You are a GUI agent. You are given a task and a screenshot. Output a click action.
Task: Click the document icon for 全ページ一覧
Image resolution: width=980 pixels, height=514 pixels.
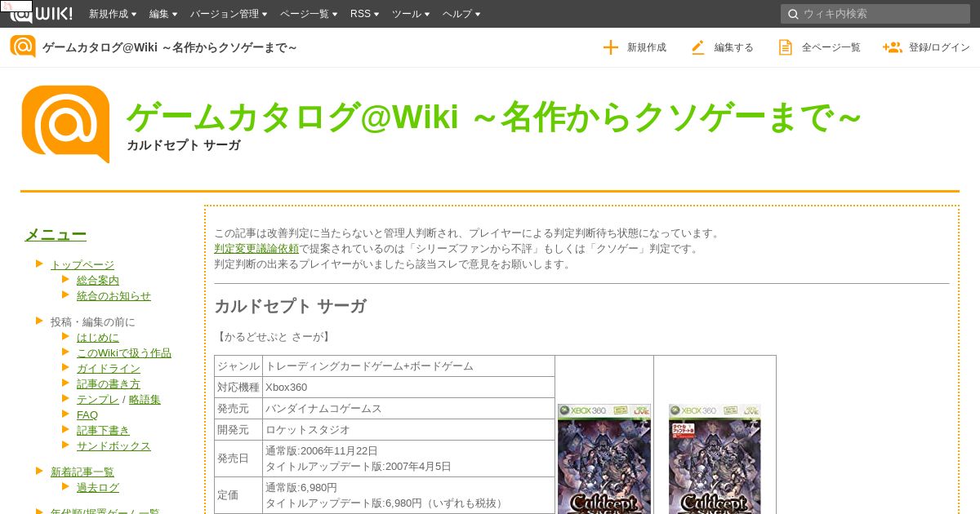pyautogui.click(x=785, y=47)
